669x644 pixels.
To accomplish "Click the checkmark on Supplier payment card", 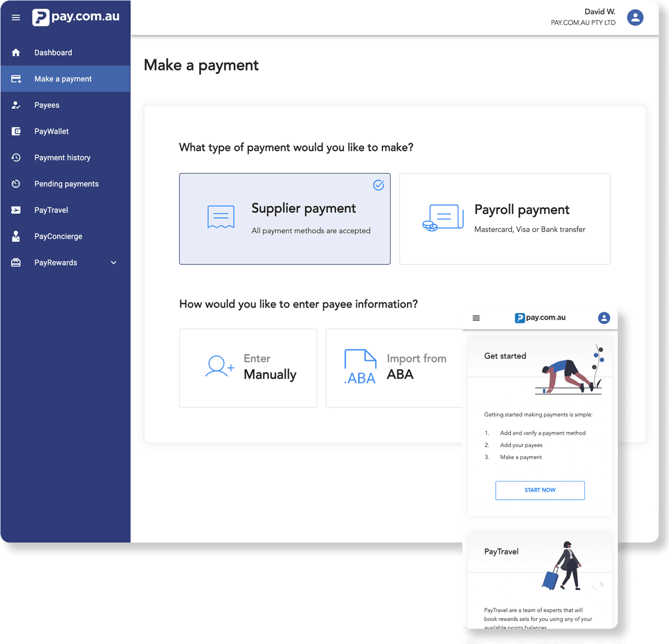I will tap(378, 185).
